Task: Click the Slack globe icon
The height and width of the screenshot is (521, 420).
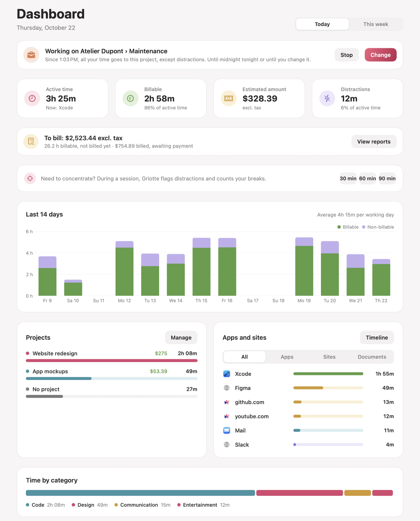Action: click(227, 445)
